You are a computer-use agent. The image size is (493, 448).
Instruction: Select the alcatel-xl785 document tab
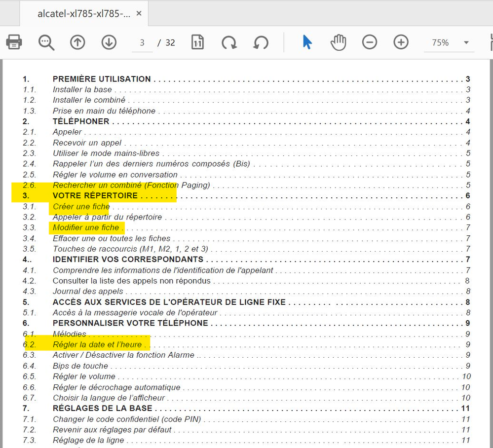click(x=83, y=14)
